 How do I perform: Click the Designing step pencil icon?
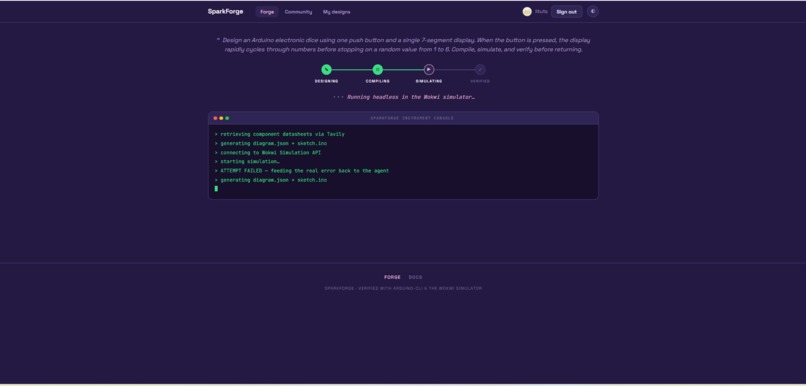[x=326, y=69]
